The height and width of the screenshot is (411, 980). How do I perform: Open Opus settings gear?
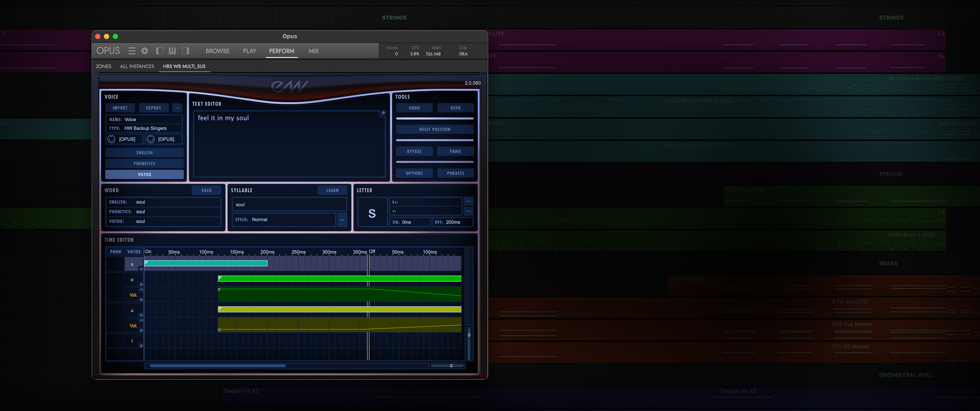(x=145, y=51)
